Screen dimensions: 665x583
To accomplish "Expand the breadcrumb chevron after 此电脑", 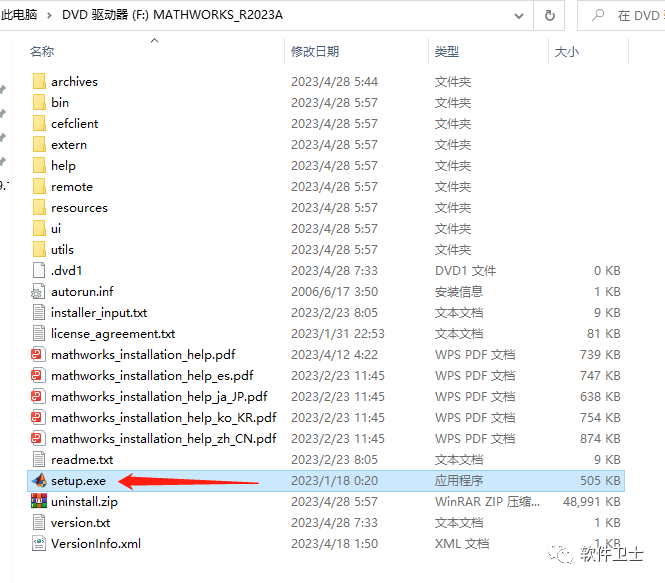I will coord(50,16).
